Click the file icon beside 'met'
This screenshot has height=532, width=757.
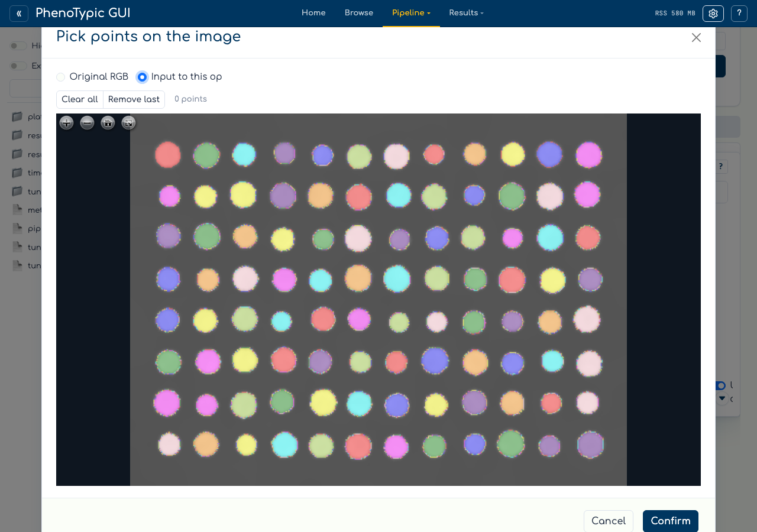tap(17, 210)
